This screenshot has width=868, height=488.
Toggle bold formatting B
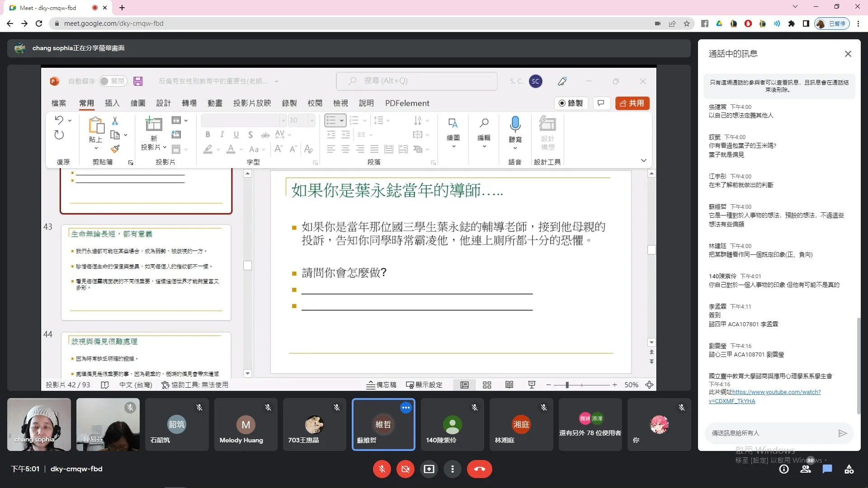tap(208, 134)
